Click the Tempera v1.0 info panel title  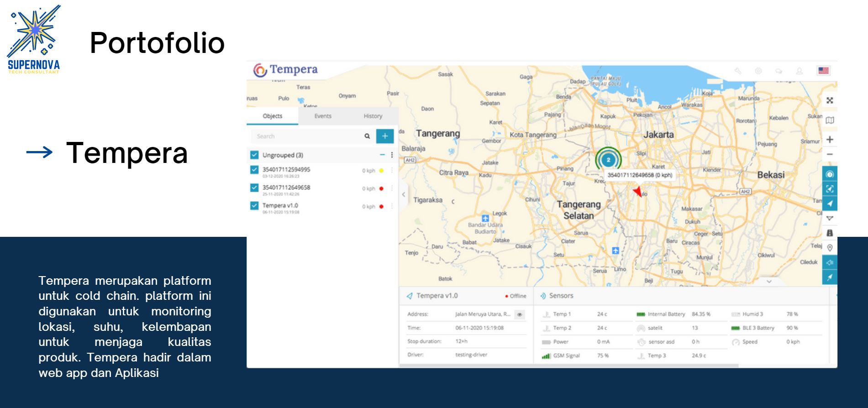tap(437, 296)
